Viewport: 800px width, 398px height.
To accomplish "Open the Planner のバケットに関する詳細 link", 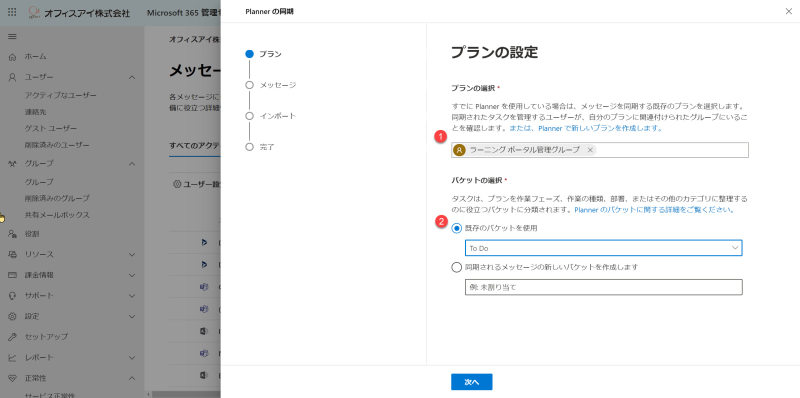I will coord(654,210).
